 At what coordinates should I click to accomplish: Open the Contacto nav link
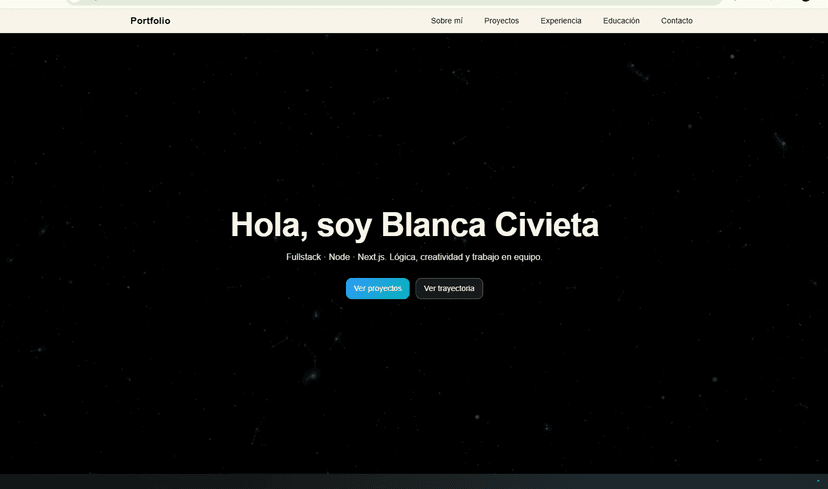(676, 21)
